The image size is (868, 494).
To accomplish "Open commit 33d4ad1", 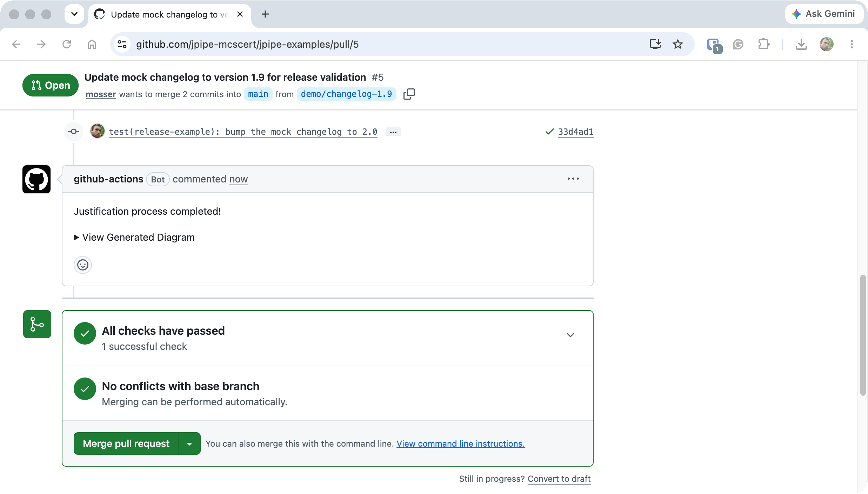I will [576, 132].
